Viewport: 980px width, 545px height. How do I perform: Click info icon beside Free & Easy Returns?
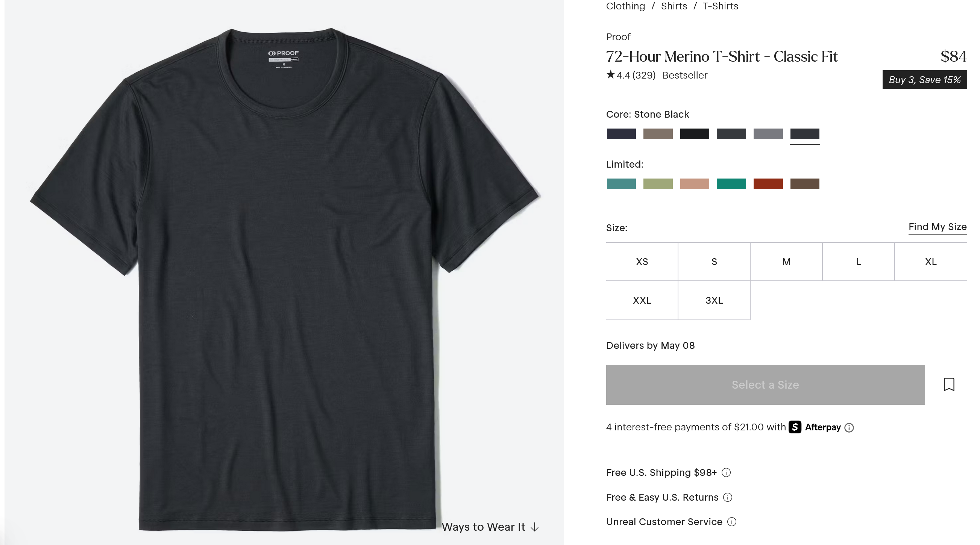(x=727, y=497)
